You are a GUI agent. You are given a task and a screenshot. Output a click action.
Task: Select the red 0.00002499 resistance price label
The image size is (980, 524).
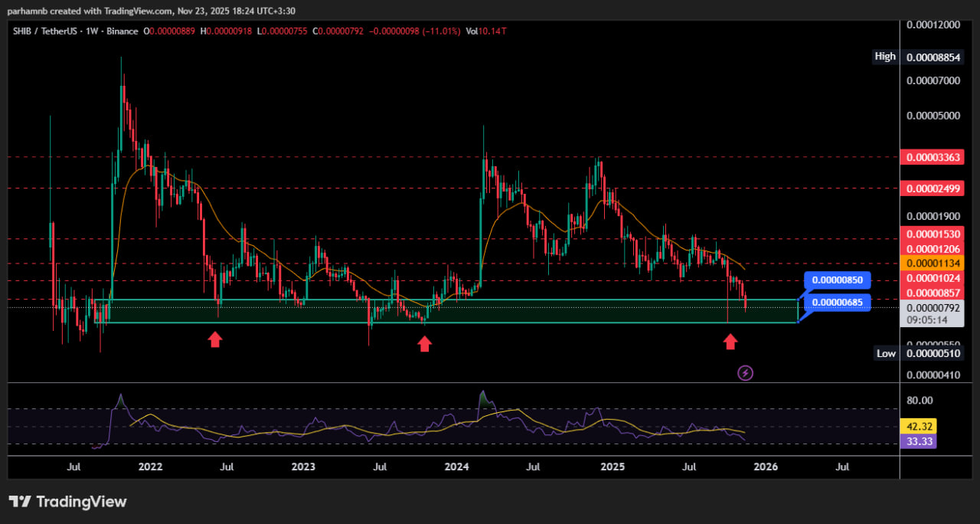click(x=933, y=188)
